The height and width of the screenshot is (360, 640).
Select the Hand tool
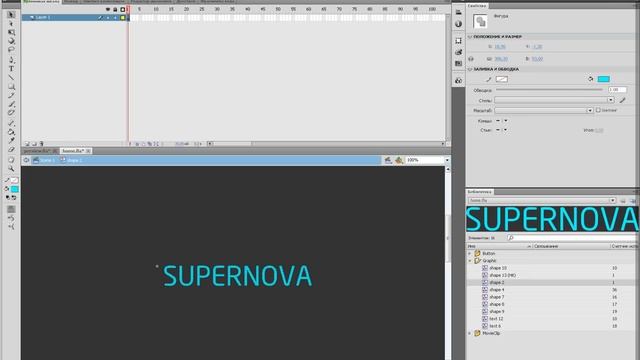point(11,160)
